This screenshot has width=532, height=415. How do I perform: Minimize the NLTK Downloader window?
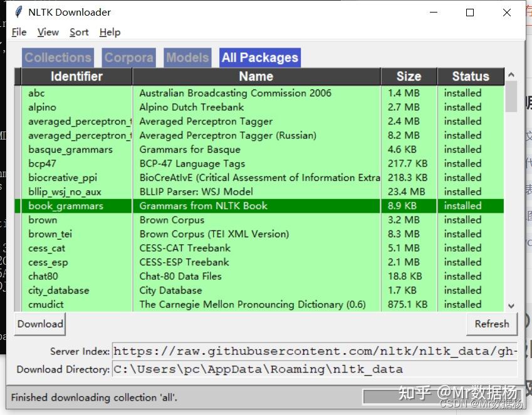coord(434,13)
